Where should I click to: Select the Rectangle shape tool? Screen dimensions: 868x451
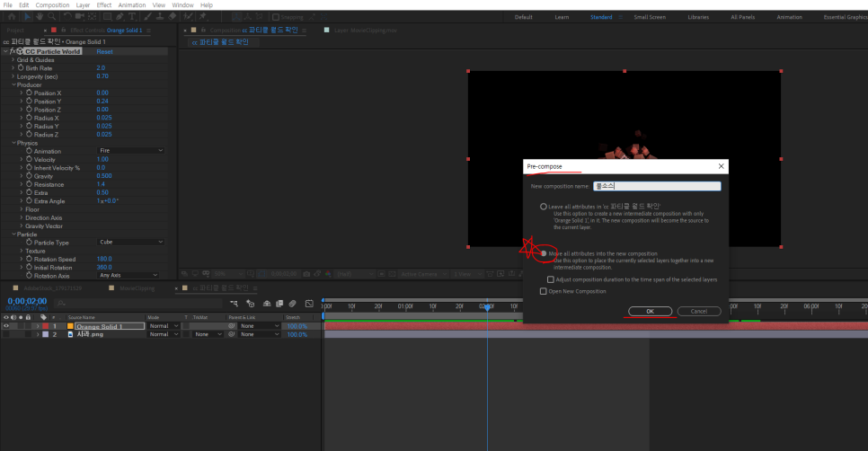[108, 17]
